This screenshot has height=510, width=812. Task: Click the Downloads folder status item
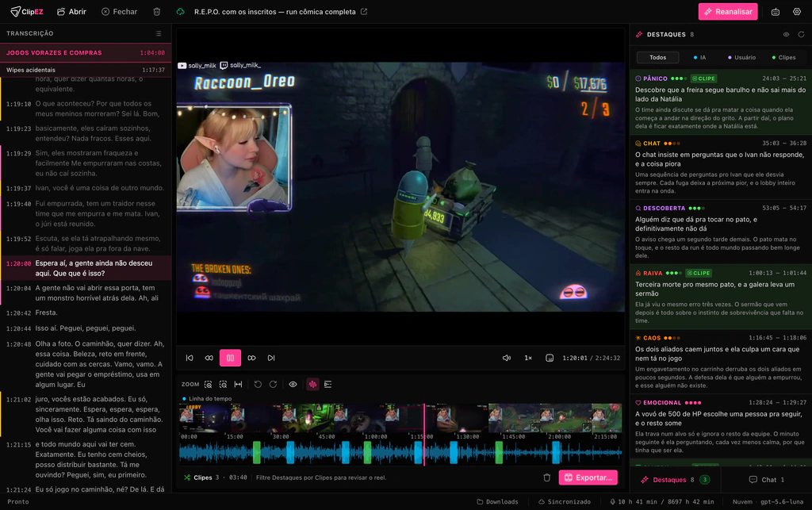point(497,502)
